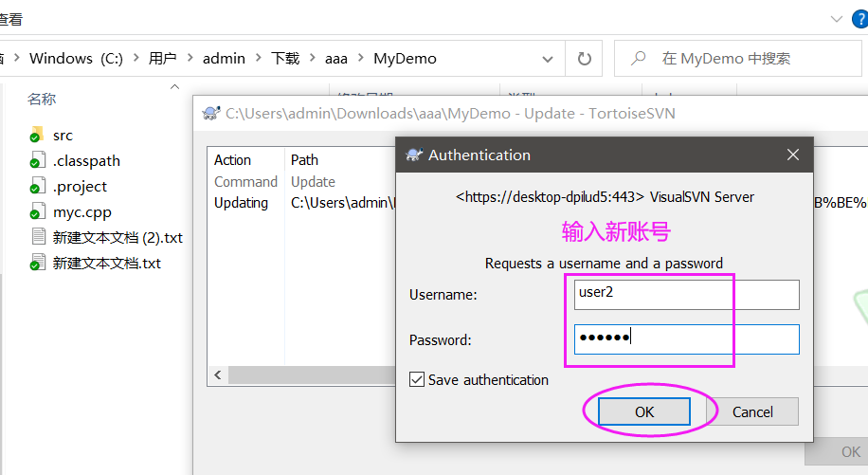The image size is (868, 475).
Task: Sort by 名称 column header
Action: [42, 100]
